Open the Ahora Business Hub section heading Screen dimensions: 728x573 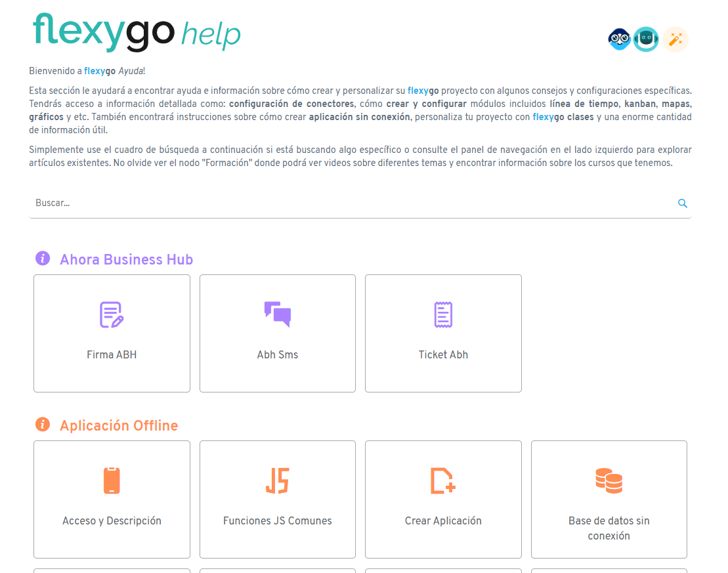(126, 259)
